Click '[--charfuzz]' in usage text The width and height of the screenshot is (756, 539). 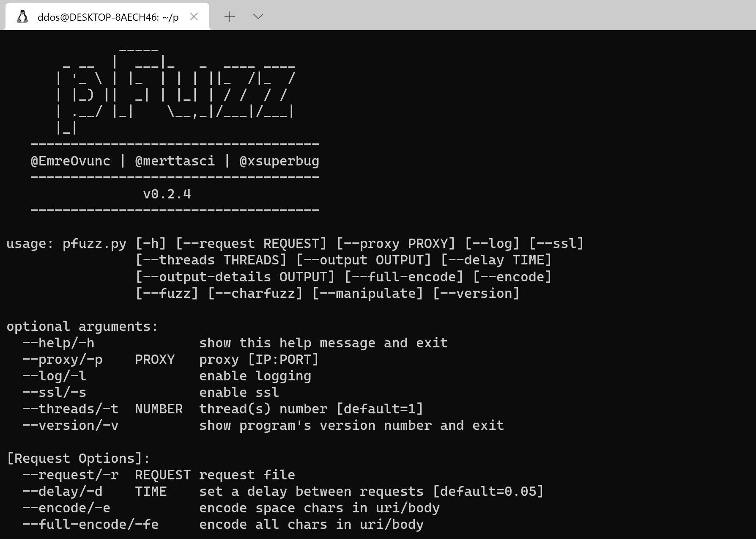coord(255,294)
